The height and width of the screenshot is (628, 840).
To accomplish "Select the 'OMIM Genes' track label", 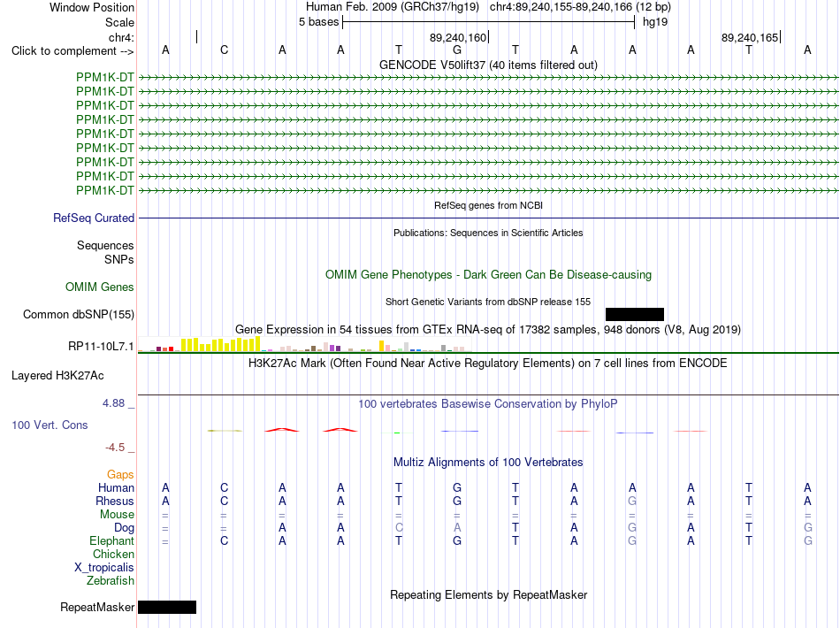I will click(100, 287).
